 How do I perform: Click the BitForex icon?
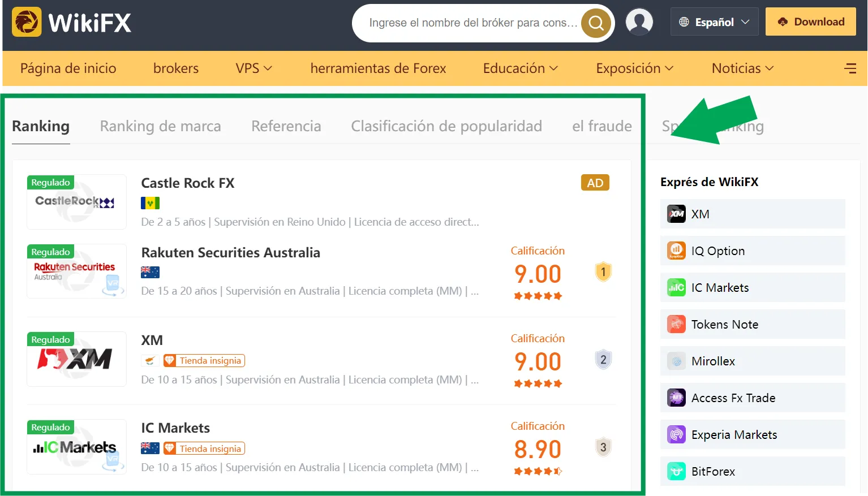click(x=676, y=471)
